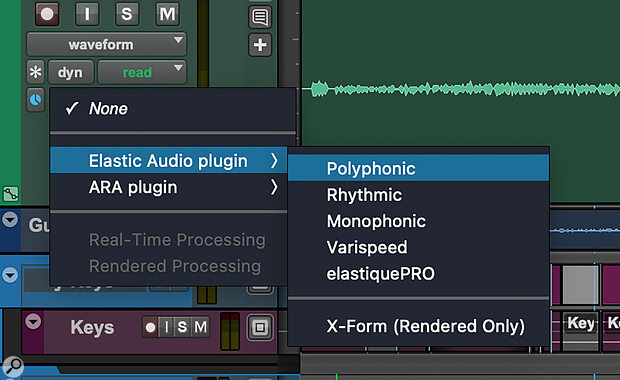Select Real-Time Processing option
Viewport: 620px width, 380px height.
[169, 240]
